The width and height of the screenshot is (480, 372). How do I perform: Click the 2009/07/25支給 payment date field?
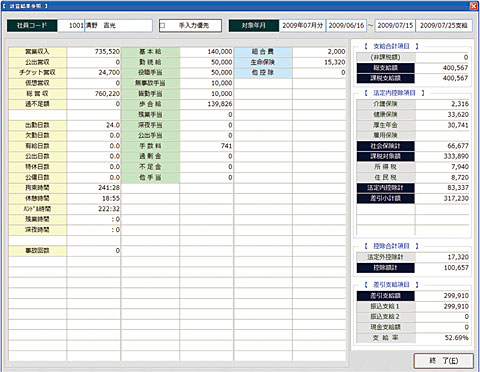point(444,26)
